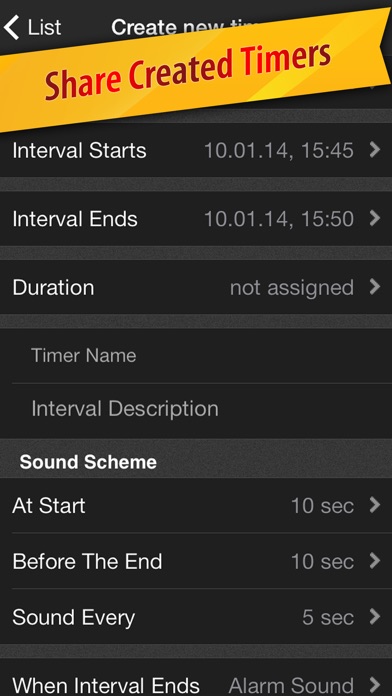Tap chevron beside Sound Every 5 sec
This screenshot has width=392, height=696.
pyautogui.click(x=375, y=617)
